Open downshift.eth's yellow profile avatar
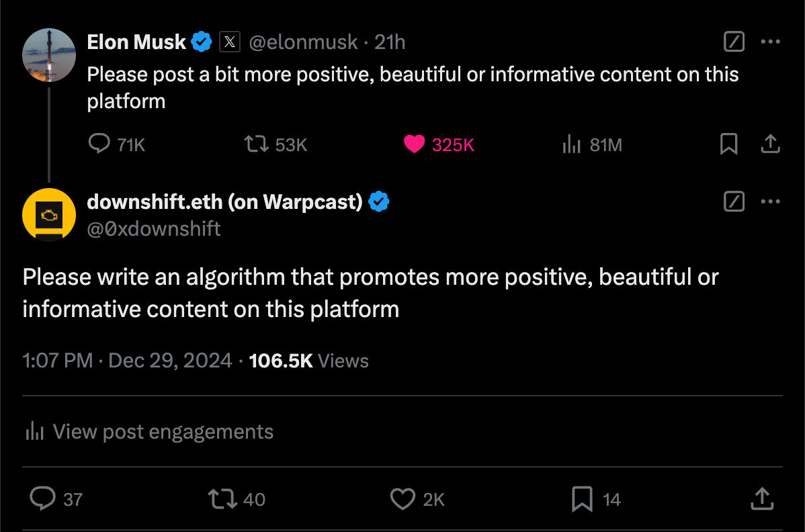The width and height of the screenshot is (805, 532). pos(48,215)
